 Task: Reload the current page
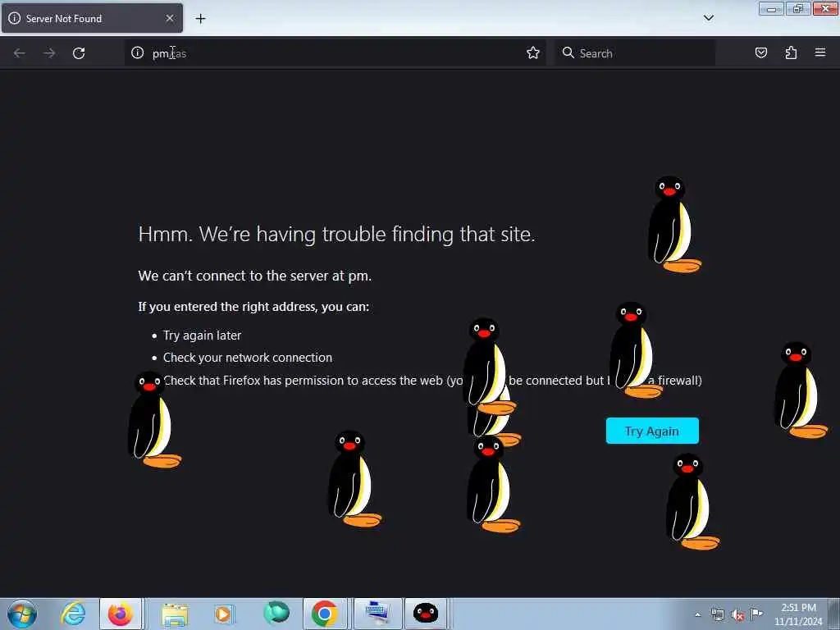click(x=79, y=53)
